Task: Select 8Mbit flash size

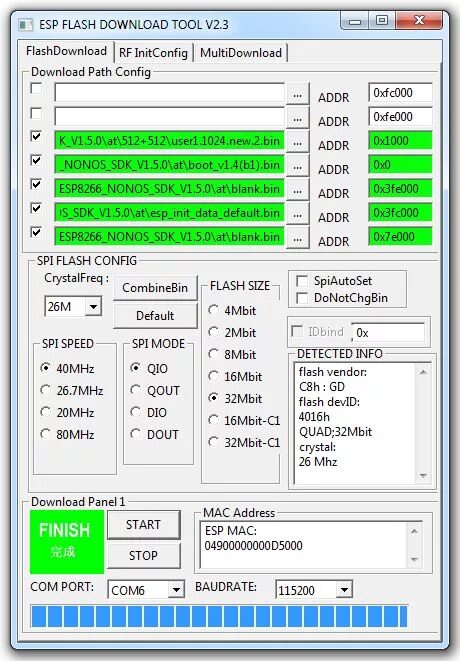Action: (232, 355)
